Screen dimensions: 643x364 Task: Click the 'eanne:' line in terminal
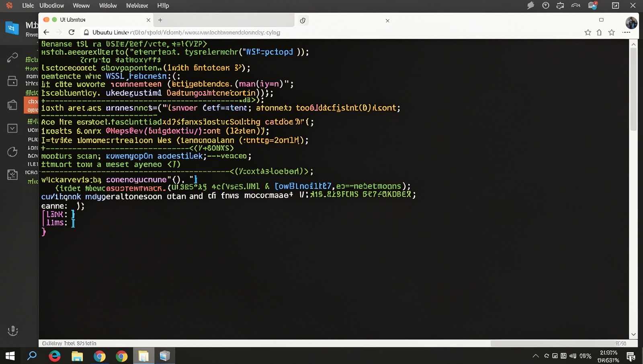pyautogui.click(x=63, y=206)
